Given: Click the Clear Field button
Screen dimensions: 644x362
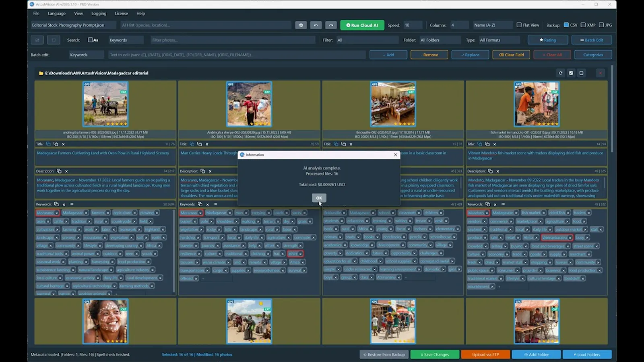Looking at the screenshot, I should tap(512, 55).
